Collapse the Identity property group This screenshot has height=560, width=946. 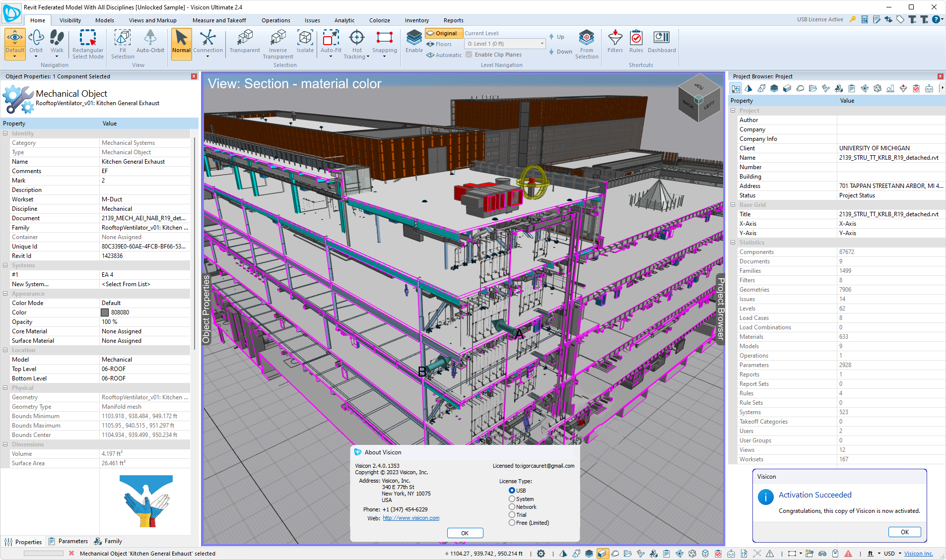(5, 133)
